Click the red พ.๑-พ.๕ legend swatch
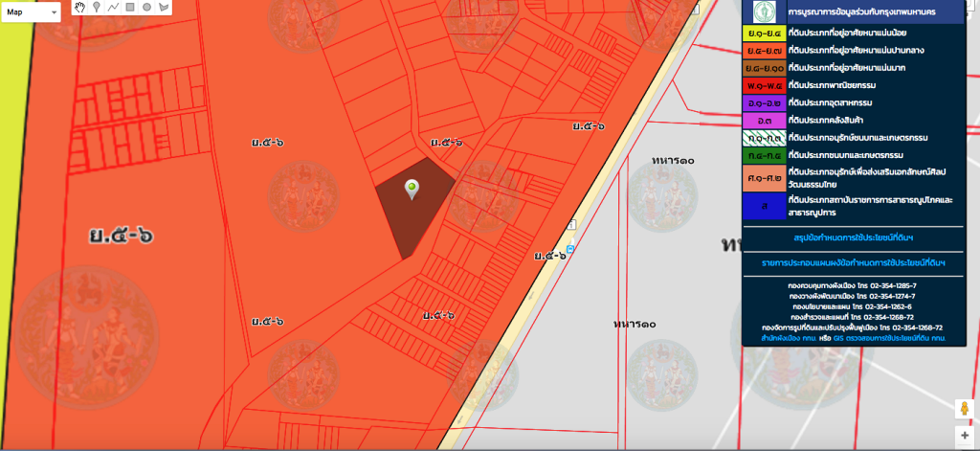This screenshot has height=451, width=980. click(764, 85)
